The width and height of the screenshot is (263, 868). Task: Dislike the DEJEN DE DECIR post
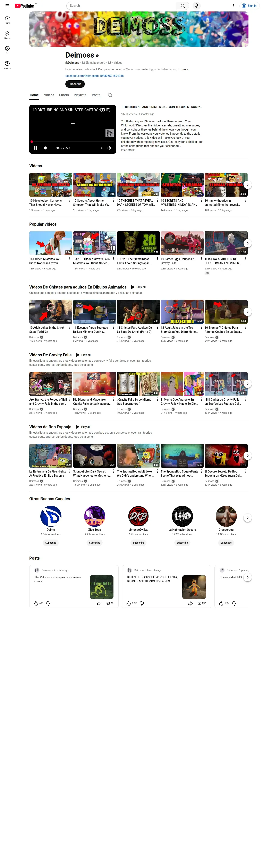142,603
